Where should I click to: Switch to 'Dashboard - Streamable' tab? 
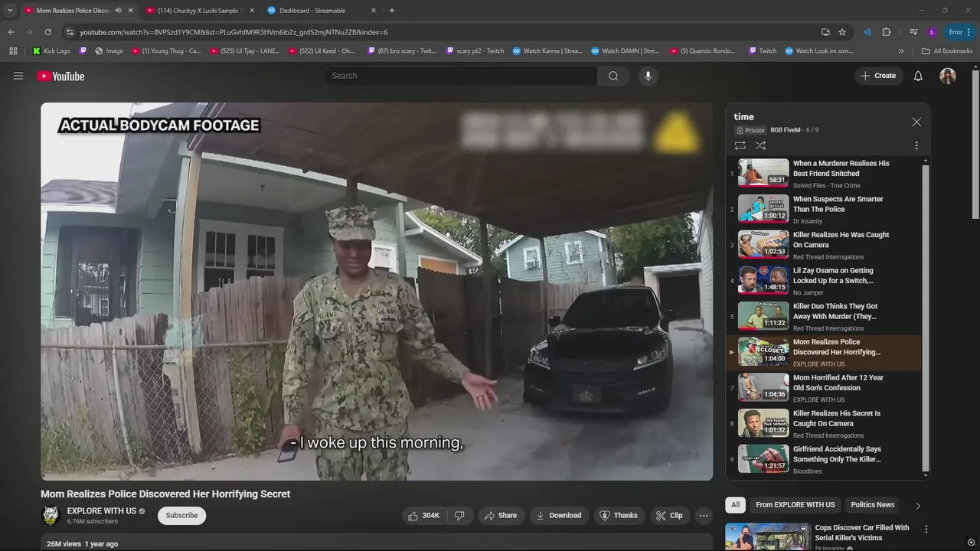click(x=320, y=11)
